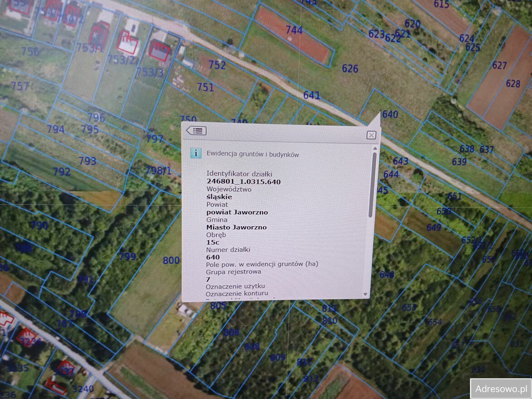Click parcel label 644 on the map
The width and height of the screenshot is (532, 399).
[x=391, y=175]
